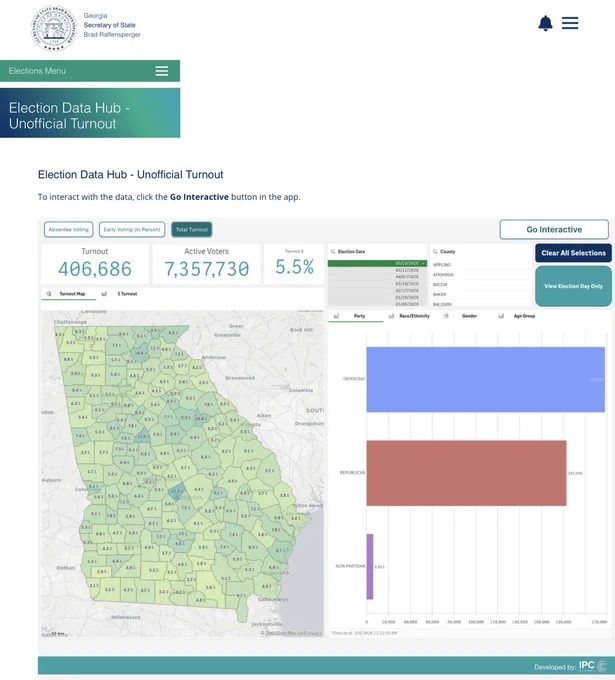Switch to Early Voting (In Person) view

[132, 229]
